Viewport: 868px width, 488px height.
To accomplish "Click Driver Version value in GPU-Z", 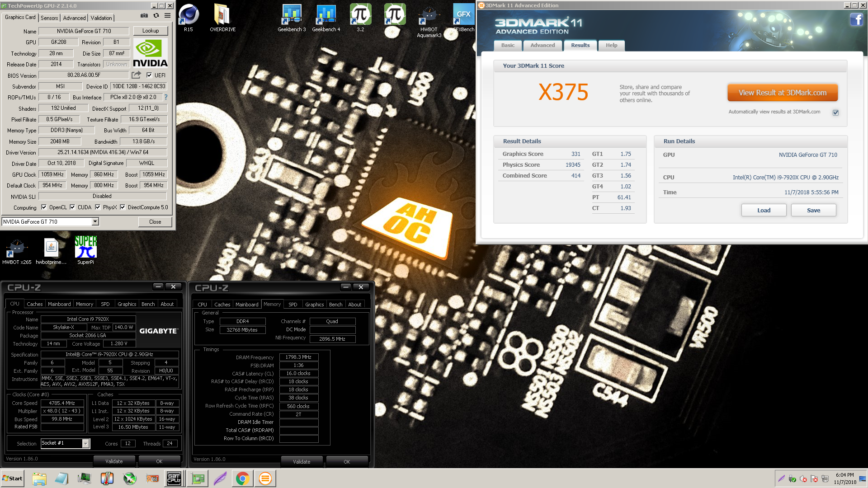I will click(103, 152).
